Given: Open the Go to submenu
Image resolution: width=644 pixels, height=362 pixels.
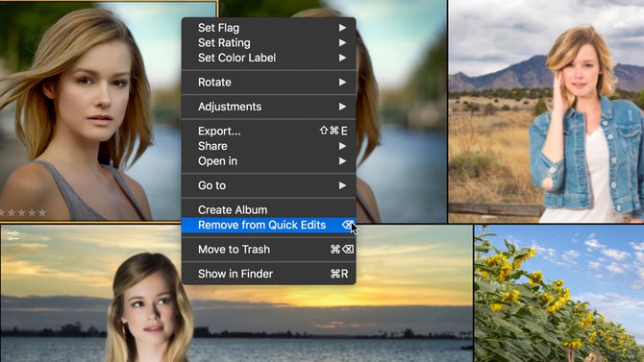Looking at the screenshot, I should coord(268,185).
